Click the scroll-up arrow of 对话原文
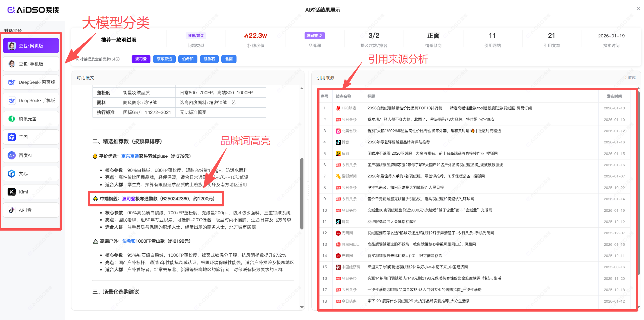This screenshot has width=644, height=320. coord(302,88)
